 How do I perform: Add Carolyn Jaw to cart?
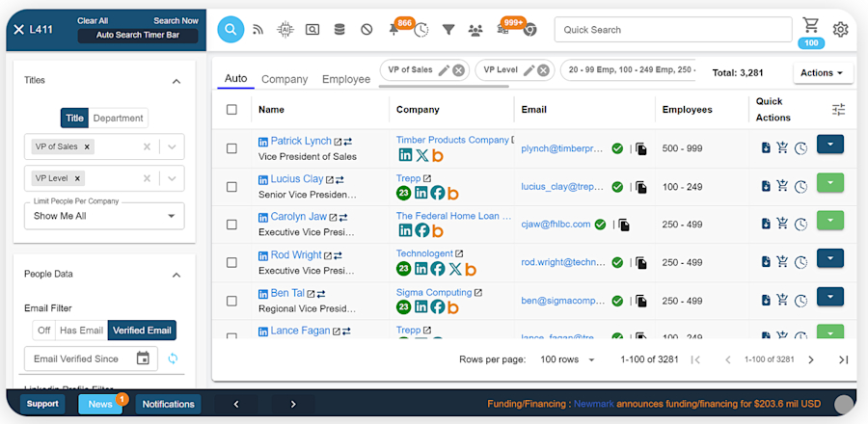click(782, 224)
